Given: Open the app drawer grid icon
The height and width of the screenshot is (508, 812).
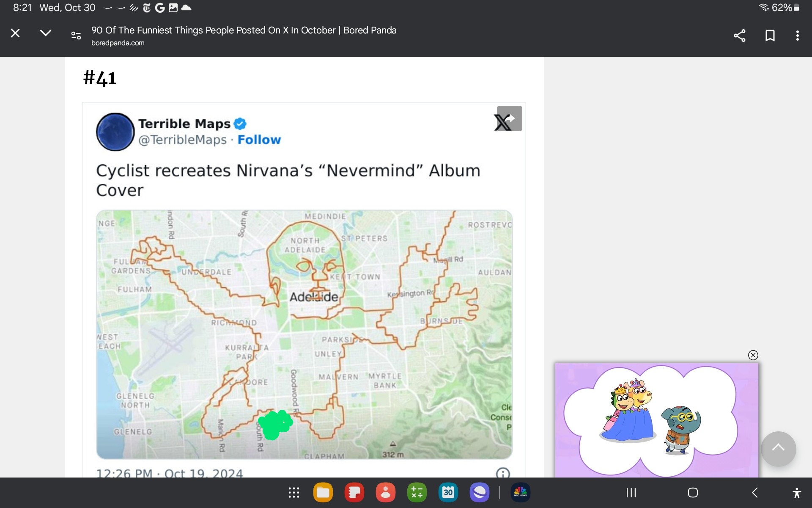Looking at the screenshot, I should click(x=294, y=492).
